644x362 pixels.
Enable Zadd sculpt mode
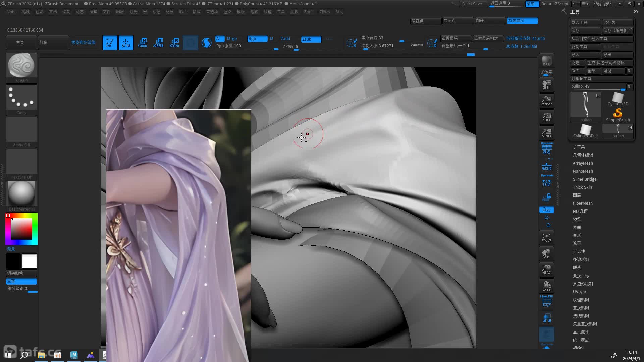click(x=285, y=39)
